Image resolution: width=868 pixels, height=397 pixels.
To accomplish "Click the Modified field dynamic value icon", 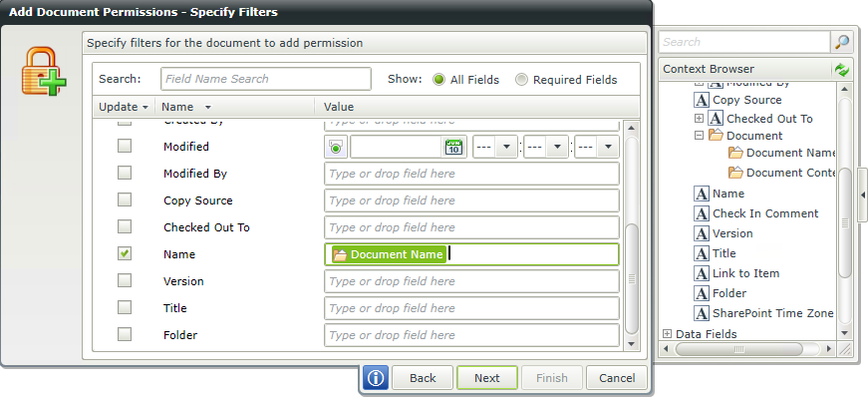I will [x=336, y=147].
